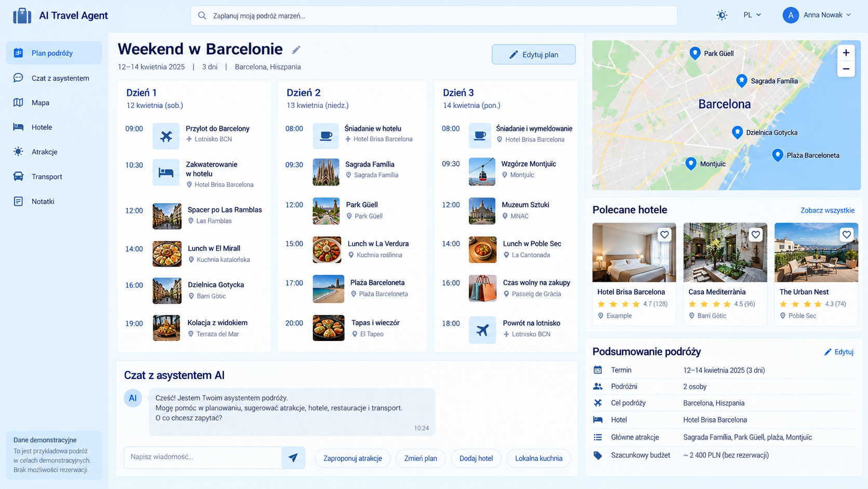
Task: Open the Spacer po Las Ramblas thumbnail
Action: point(167,216)
